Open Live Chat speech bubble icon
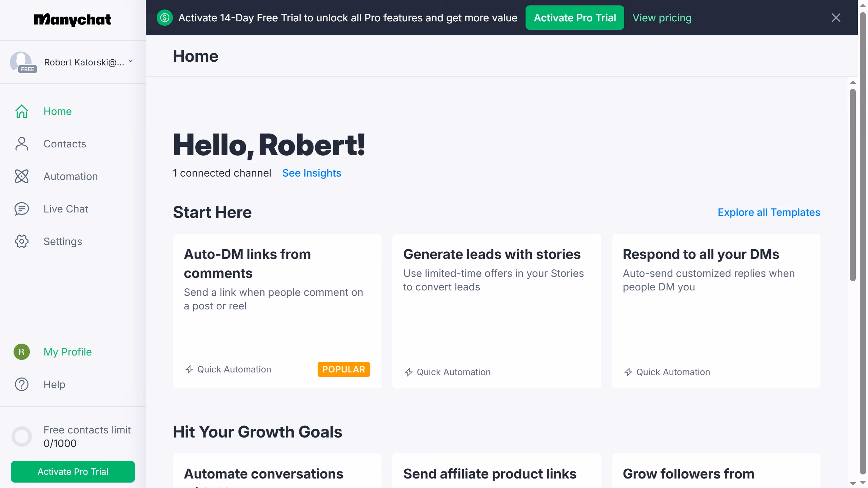 [22, 209]
